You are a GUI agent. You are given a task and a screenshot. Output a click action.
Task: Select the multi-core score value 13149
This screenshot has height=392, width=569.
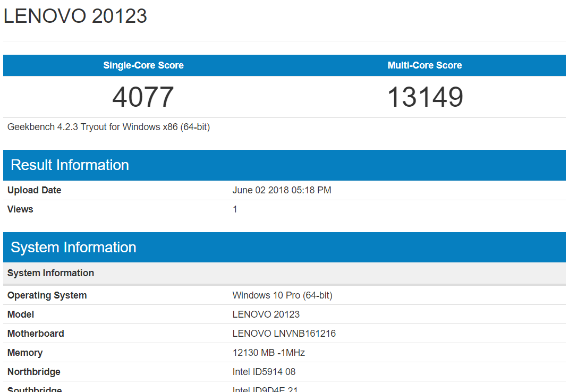click(x=425, y=97)
